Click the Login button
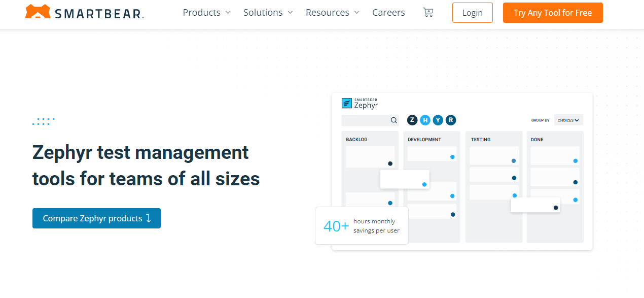Viewport: 644px width, 298px height. pos(472,13)
